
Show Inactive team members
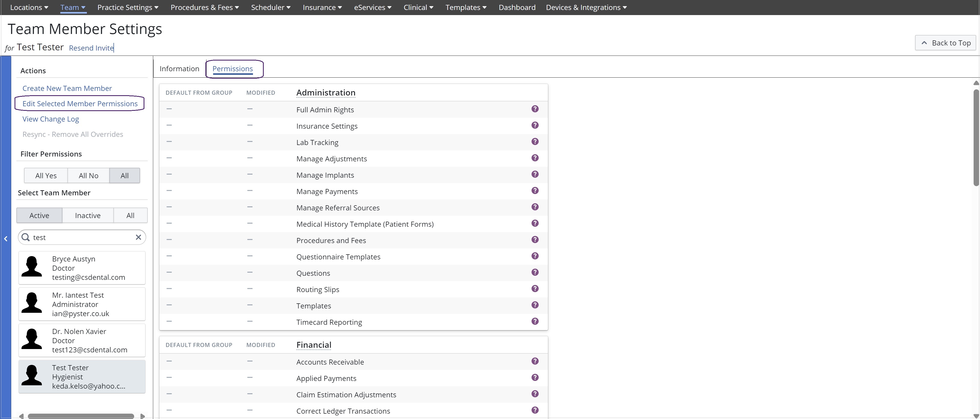coord(88,216)
